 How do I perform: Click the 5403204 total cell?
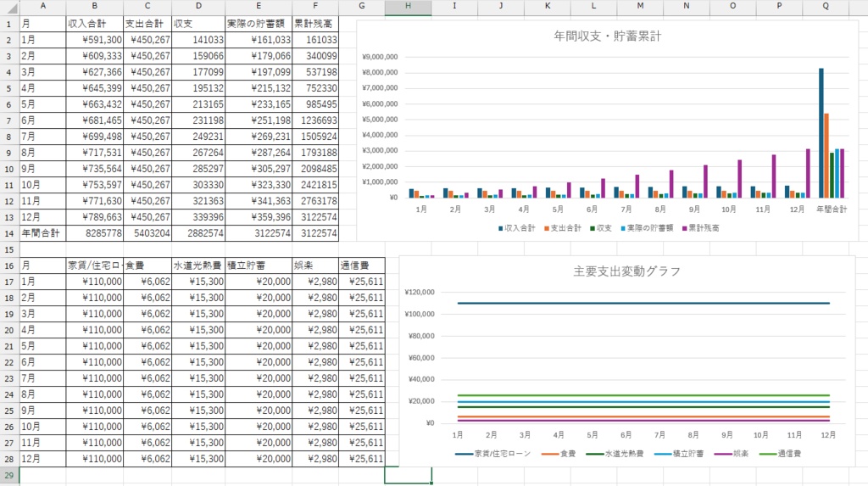click(147, 233)
